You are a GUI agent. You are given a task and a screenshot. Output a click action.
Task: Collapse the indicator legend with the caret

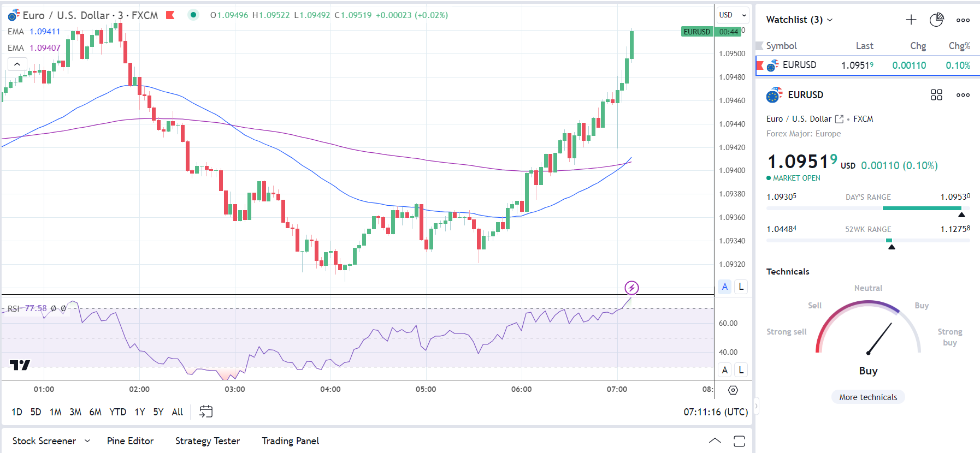click(x=17, y=64)
